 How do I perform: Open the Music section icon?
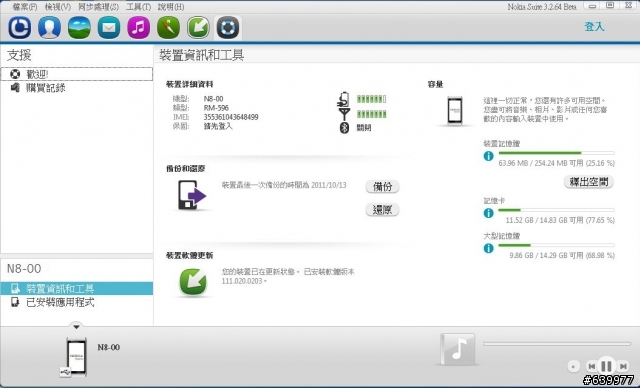139,28
